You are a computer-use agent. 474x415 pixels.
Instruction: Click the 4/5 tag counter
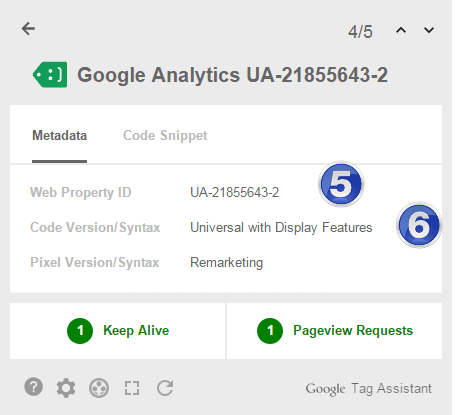pos(360,32)
